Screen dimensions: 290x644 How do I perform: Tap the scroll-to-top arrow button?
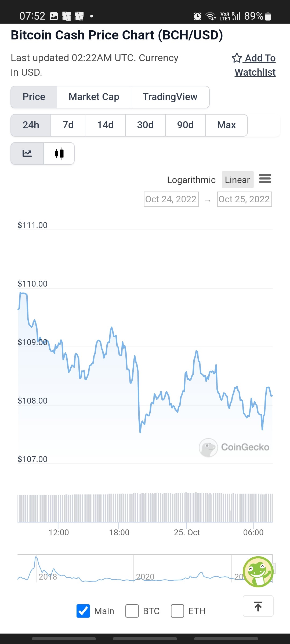(258, 606)
